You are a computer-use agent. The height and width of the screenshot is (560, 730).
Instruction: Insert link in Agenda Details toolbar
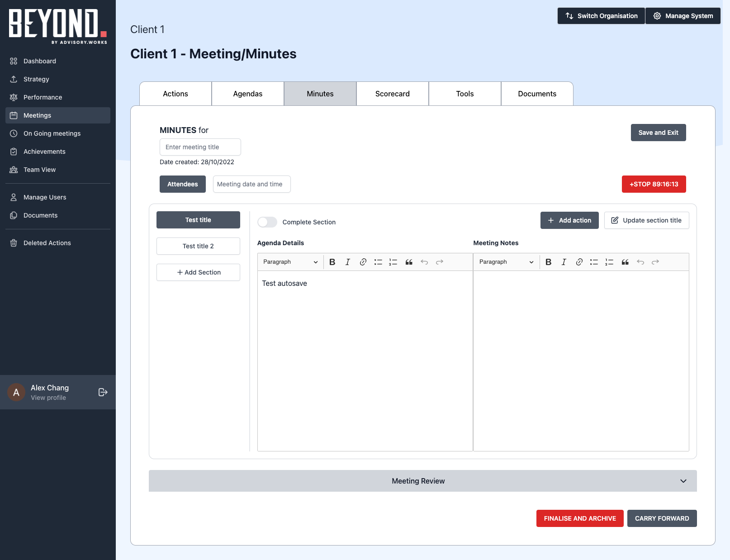(x=363, y=262)
